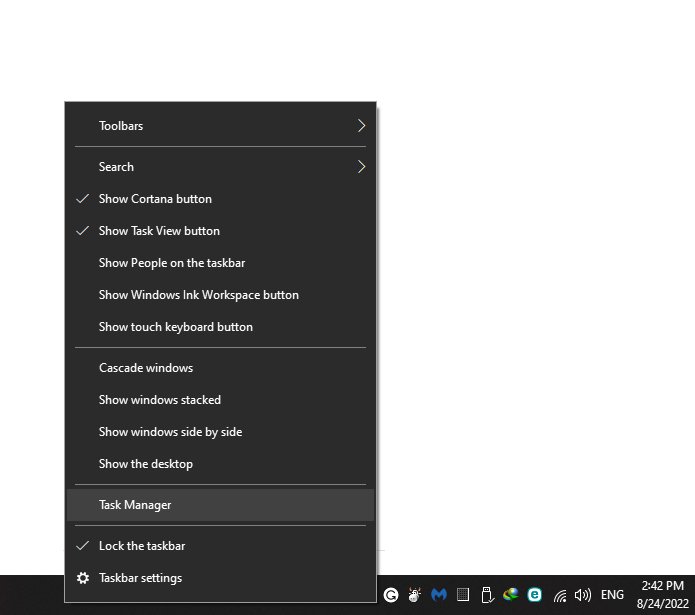695x615 pixels.
Task: Select Show the desktop
Action: coord(220,464)
